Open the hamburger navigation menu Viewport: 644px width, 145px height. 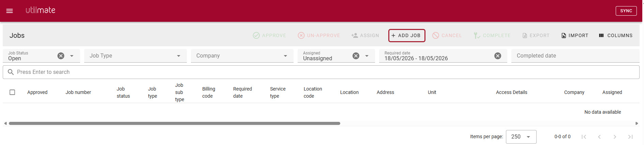[x=10, y=11]
